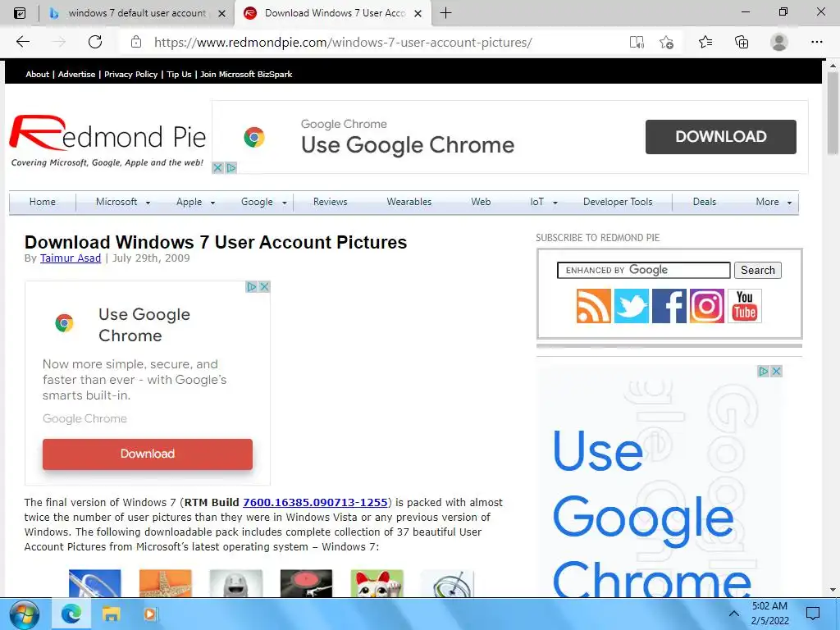Open the Wearables nav item
This screenshot has width=840, height=630.
coord(409,202)
